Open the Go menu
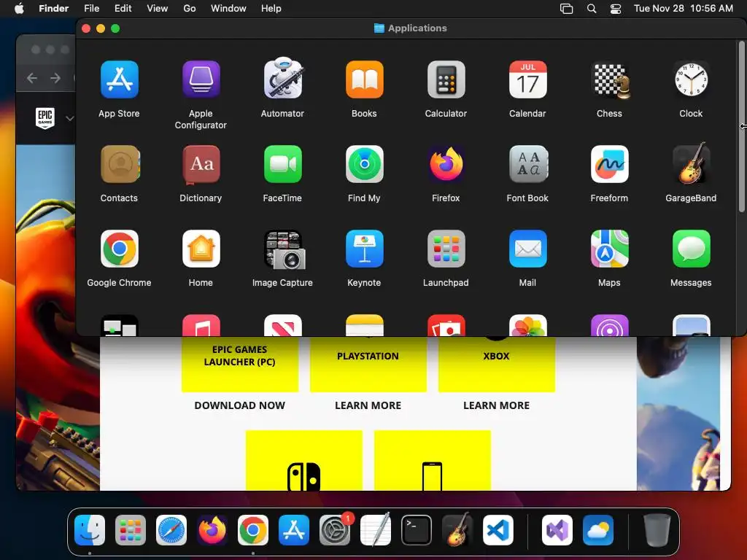The width and height of the screenshot is (747, 560). [x=190, y=8]
